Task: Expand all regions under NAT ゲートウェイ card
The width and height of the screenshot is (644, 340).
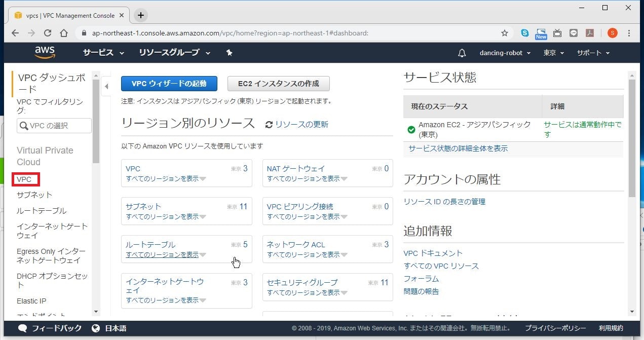Action: click(308, 178)
